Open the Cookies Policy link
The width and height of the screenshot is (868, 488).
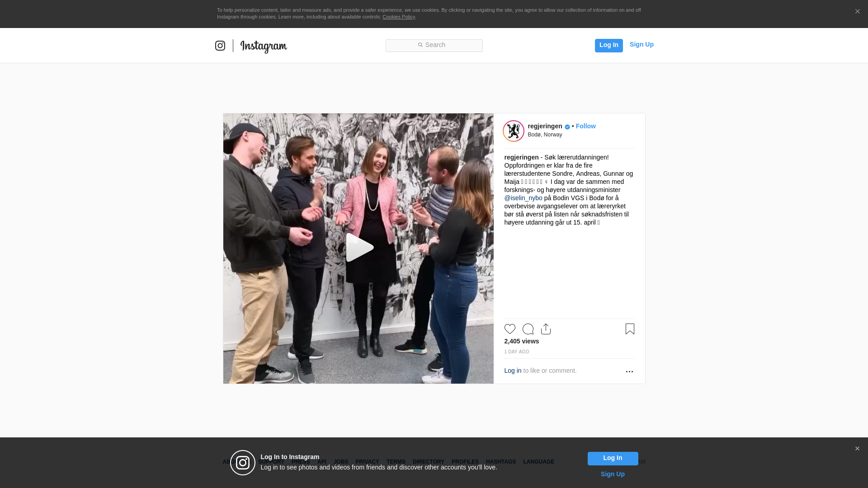[x=399, y=17]
